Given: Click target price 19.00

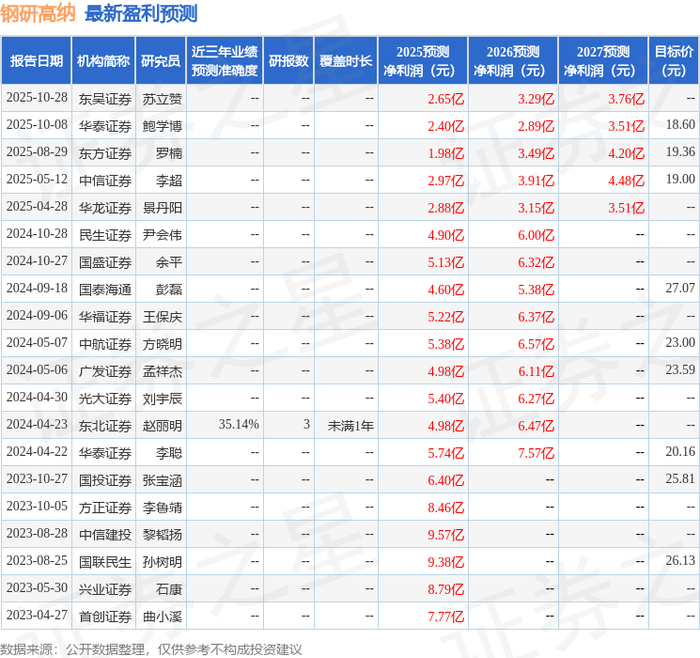Looking at the screenshot, I should click(680, 179).
